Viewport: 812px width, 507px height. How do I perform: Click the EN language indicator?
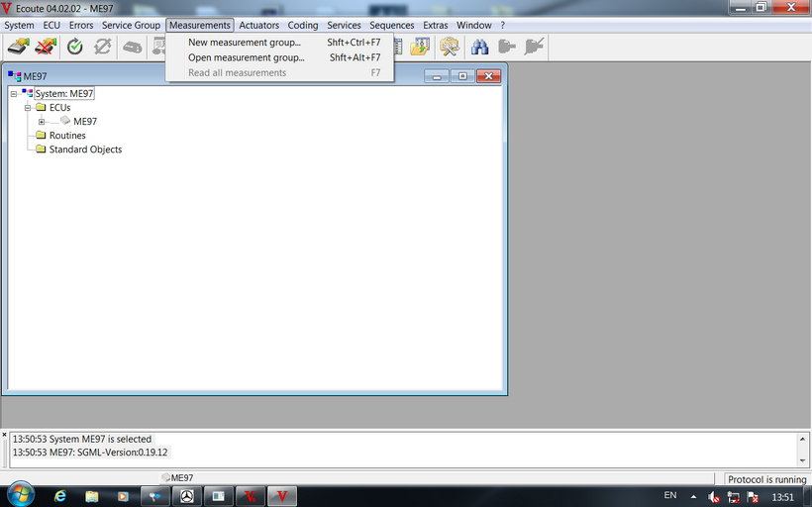point(670,495)
